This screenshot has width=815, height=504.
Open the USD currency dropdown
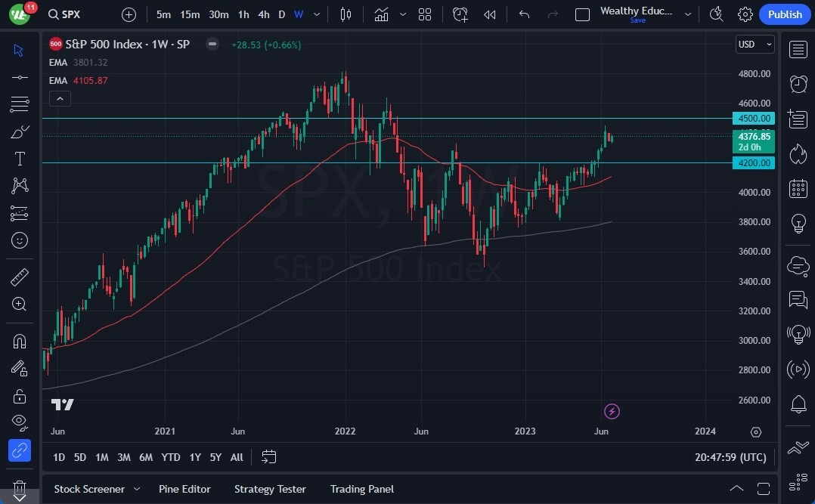tap(755, 44)
